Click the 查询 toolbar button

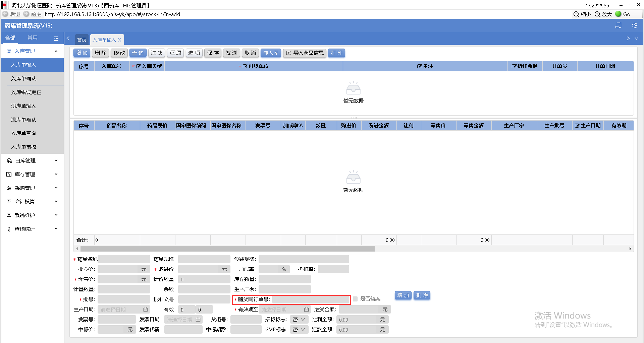[138, 53]
